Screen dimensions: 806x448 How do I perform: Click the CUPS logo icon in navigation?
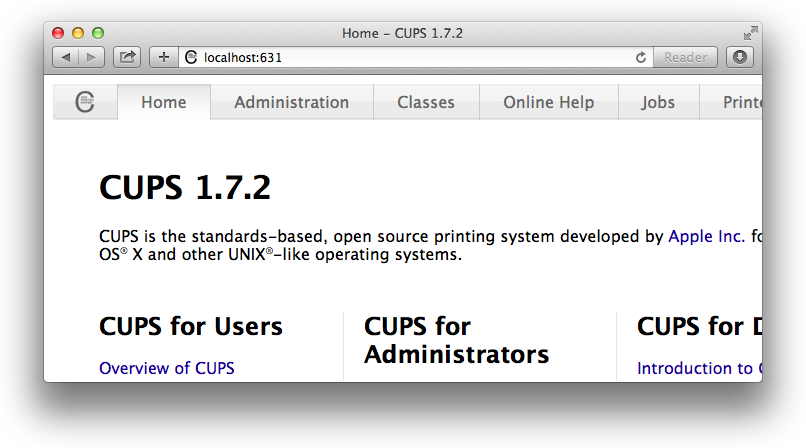pos(85,102)
